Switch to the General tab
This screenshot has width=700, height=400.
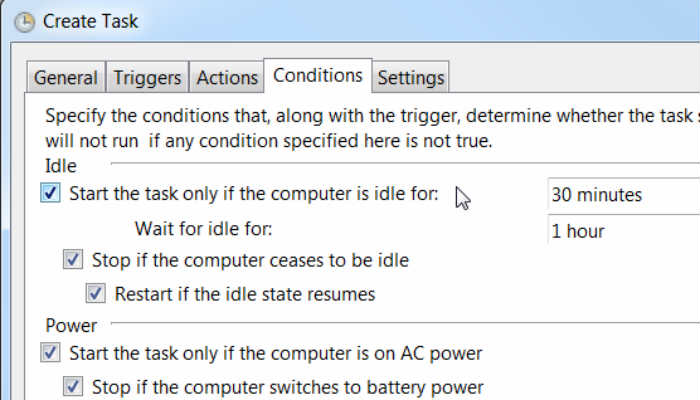(x=66, y=78)
